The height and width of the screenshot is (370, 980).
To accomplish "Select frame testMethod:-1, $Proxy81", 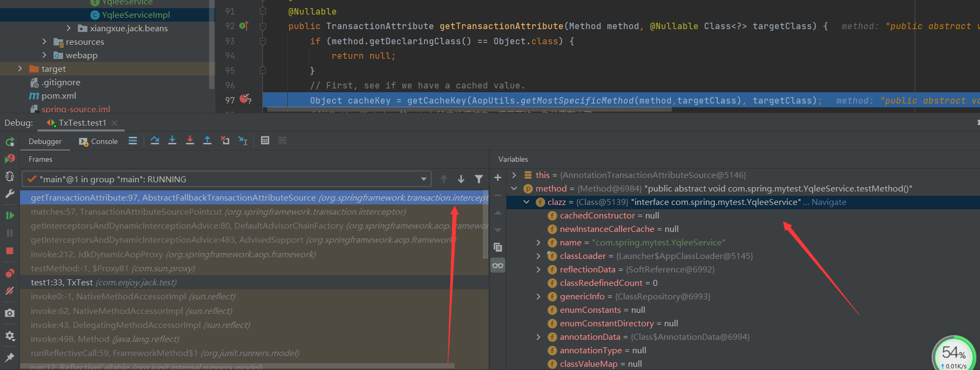I will point(254,268).
